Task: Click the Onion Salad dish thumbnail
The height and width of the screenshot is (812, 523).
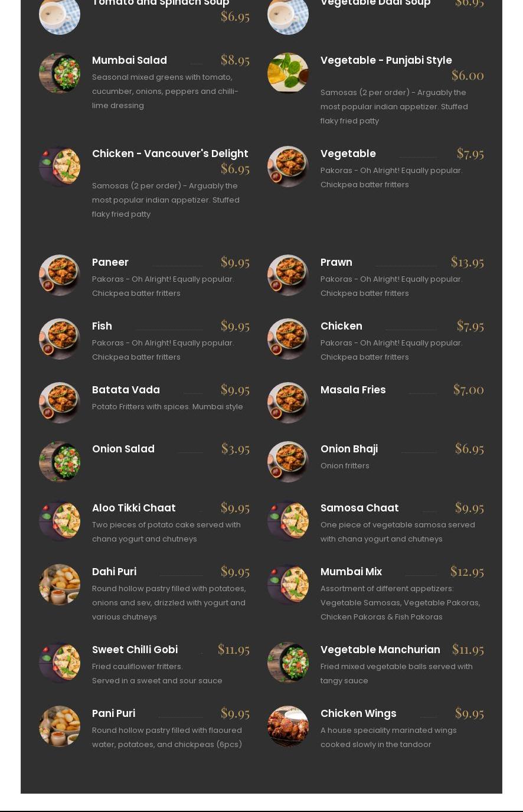Action: point(60,462)
